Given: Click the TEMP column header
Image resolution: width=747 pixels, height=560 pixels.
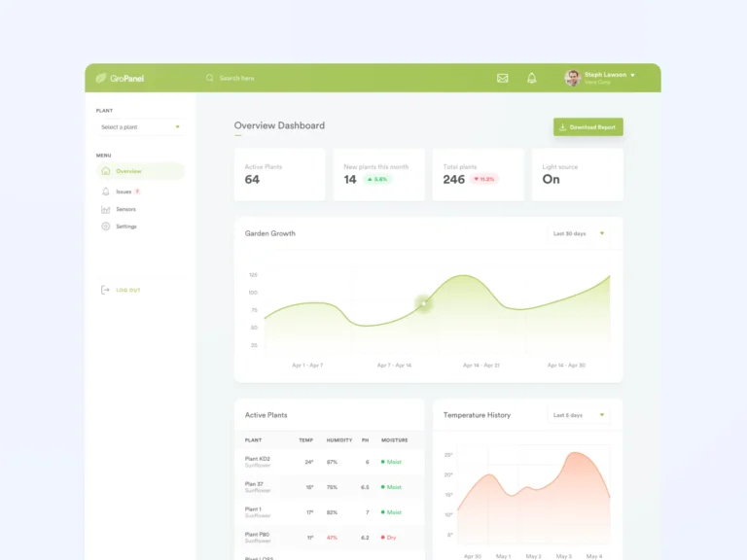Looking at the screenshot, I should point(305,440).
